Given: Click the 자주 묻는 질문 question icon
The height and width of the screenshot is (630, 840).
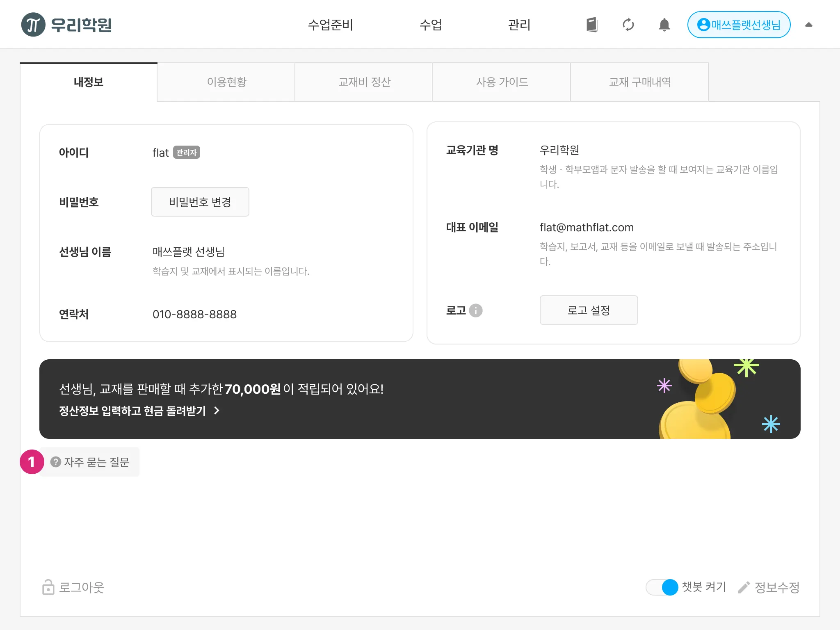Looking at the screenshot, I should tap(56, 462).
